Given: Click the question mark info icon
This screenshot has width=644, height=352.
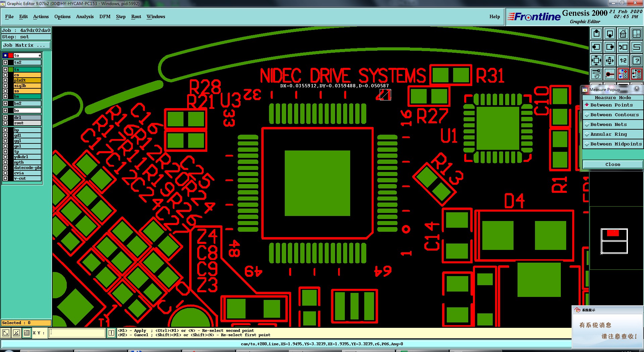Looking at the screenshot, I should coord(637,60).
